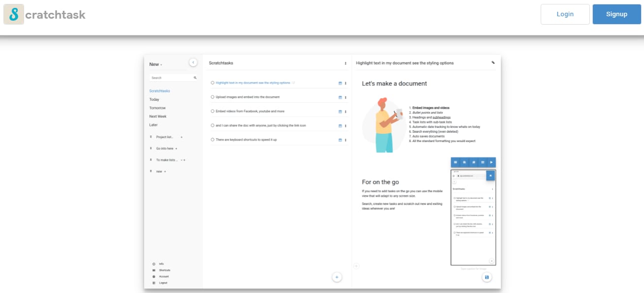Click plus next to 'Go into here'
This screenshot has height=293, width=644.
176,148
